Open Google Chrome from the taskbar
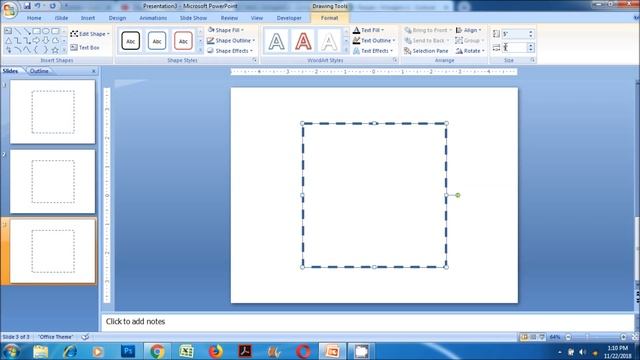 [x=157, y=351]
